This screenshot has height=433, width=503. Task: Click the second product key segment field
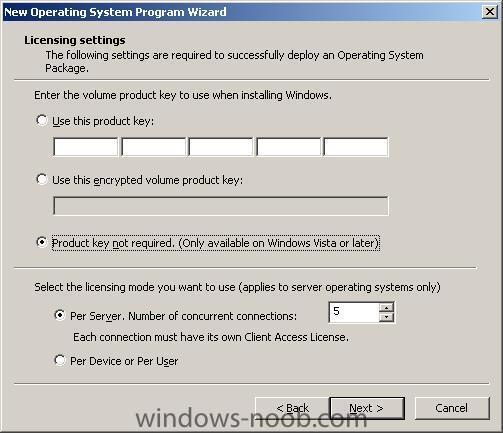click(x=153, y=147)
